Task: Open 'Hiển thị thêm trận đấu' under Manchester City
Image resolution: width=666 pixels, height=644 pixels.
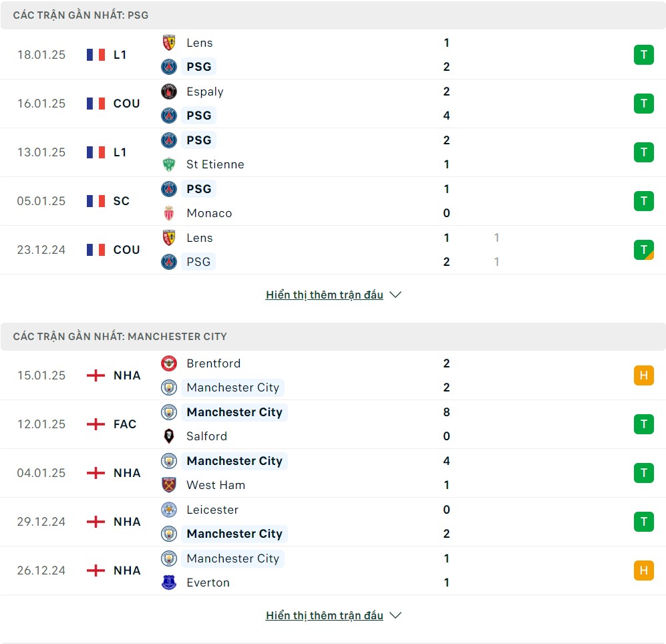Action: tap(325, 615)
